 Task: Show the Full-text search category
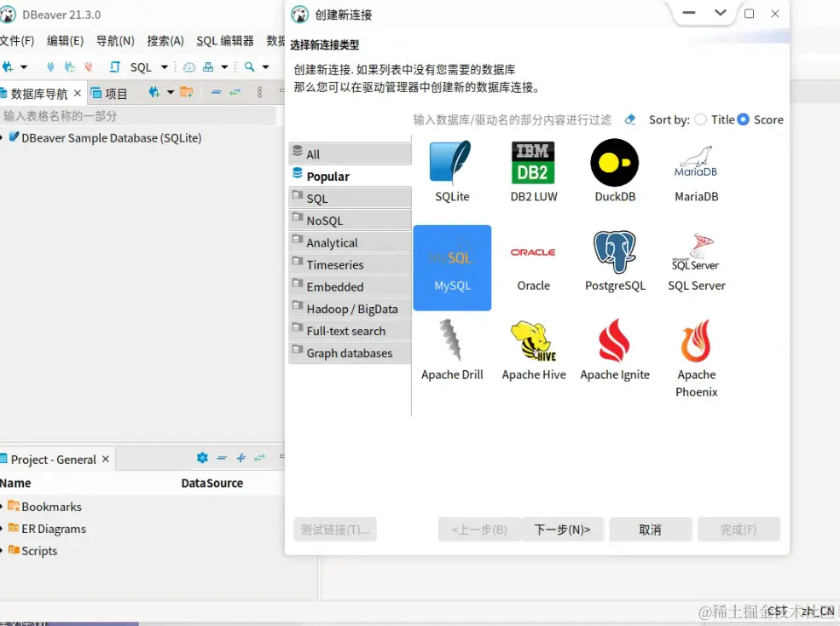pos(350,331)
